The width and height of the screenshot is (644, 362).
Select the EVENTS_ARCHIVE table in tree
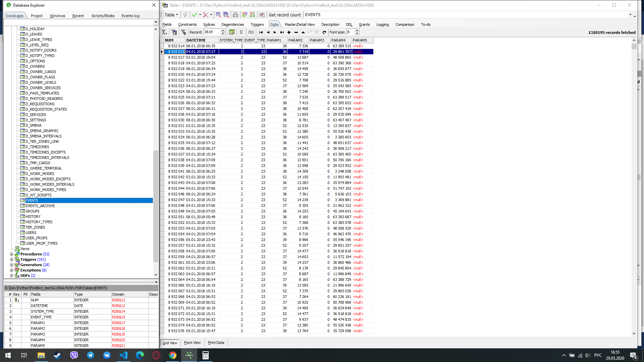(x=40, y=206)
